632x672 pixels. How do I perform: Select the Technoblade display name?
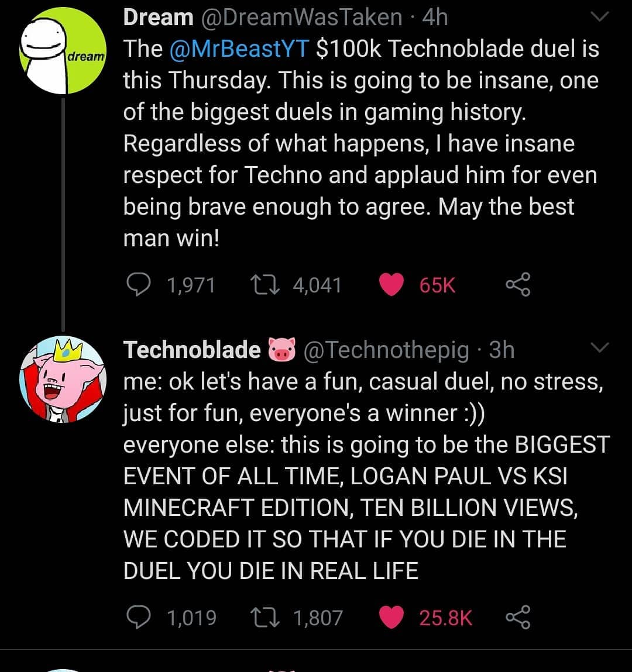click(x=192, y=350)
